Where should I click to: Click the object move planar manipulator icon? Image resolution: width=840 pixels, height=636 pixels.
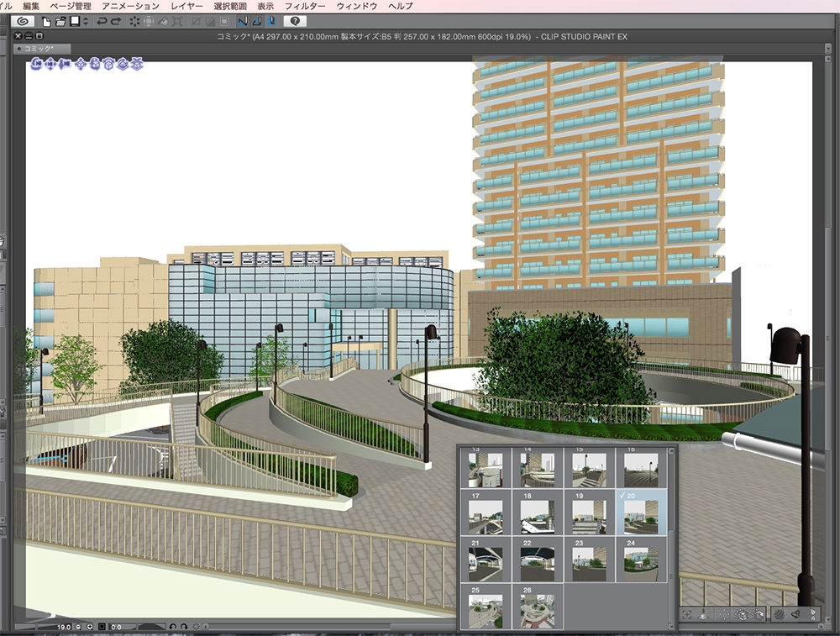click(x=81, y=65)
